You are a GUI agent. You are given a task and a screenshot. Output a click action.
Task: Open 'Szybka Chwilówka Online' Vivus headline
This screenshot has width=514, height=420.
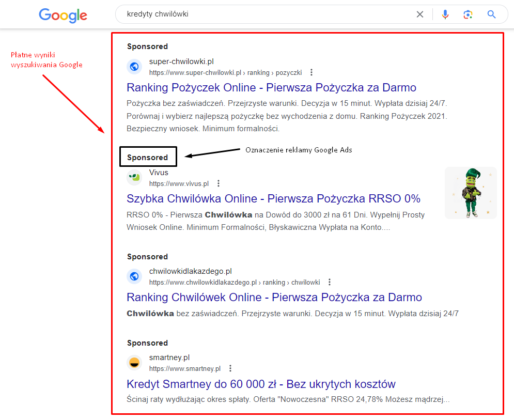coord(273,199)
